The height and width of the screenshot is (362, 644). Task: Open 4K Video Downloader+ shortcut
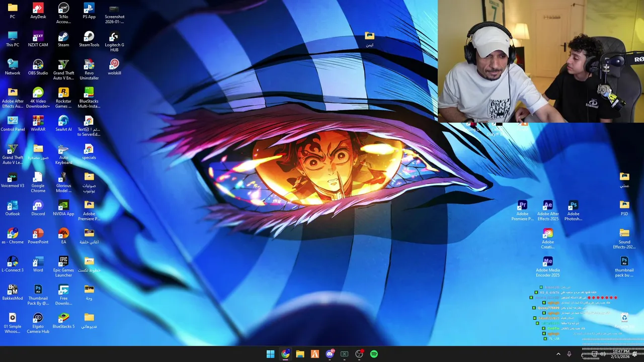(x=38, y=98)
